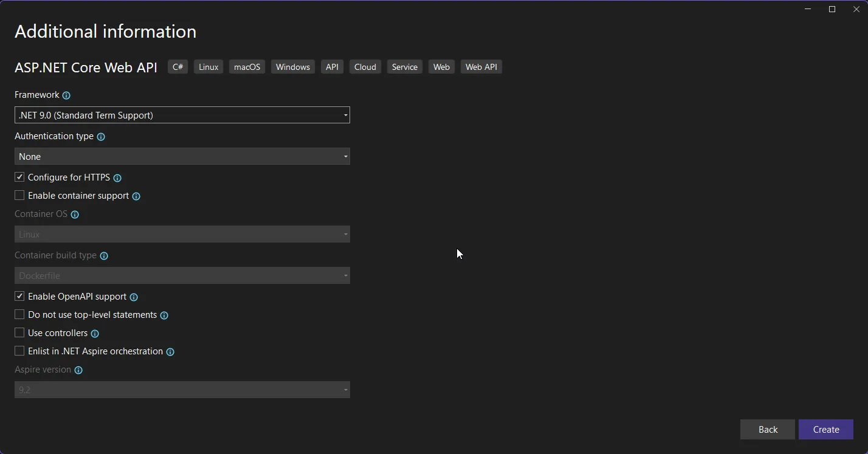Open the Configure for HTTPS info tooltip
Image resolution: width=868 pixels, height=454 pixels.
pos(117,177)
